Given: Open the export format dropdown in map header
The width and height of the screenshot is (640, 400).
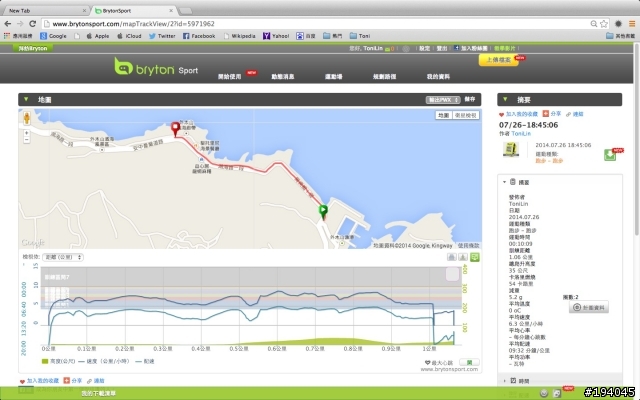Looking at the screenshot, I should pyautogui.click(x=443, y=100).
